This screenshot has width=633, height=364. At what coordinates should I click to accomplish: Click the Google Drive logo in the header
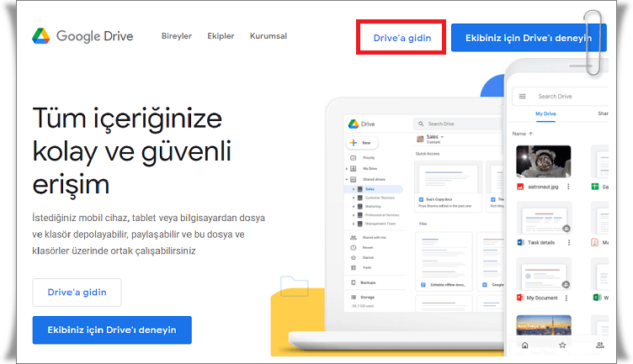point(82,36)
